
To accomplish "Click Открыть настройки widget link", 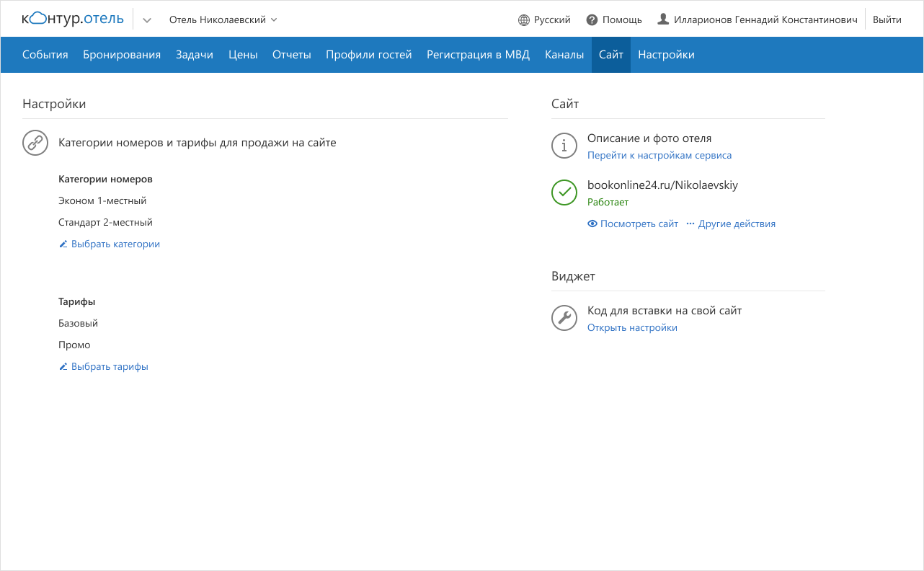I will [632, 328].
